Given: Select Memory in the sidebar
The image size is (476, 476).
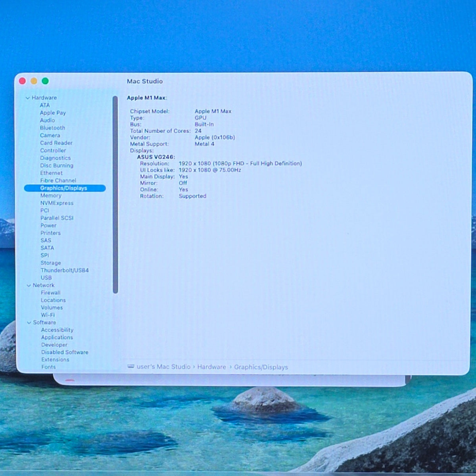Looking at the screenshot, I should 51,196.
